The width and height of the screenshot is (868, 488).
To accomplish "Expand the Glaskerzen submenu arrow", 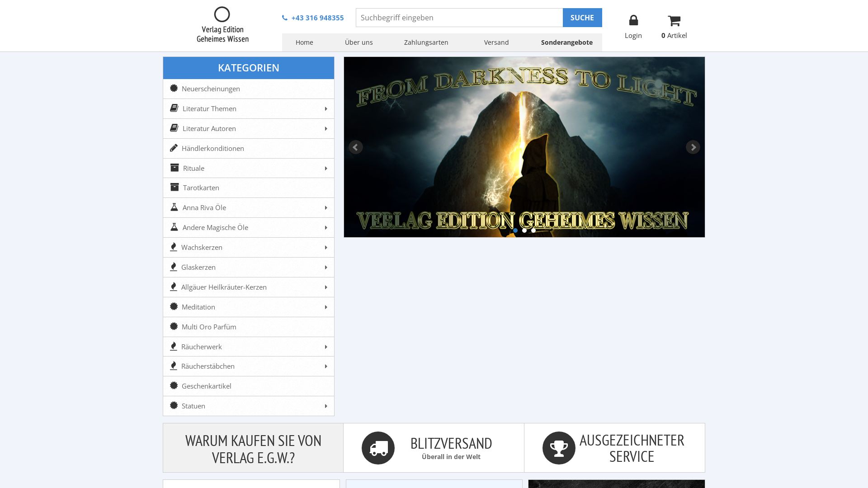I will [326, 267].
